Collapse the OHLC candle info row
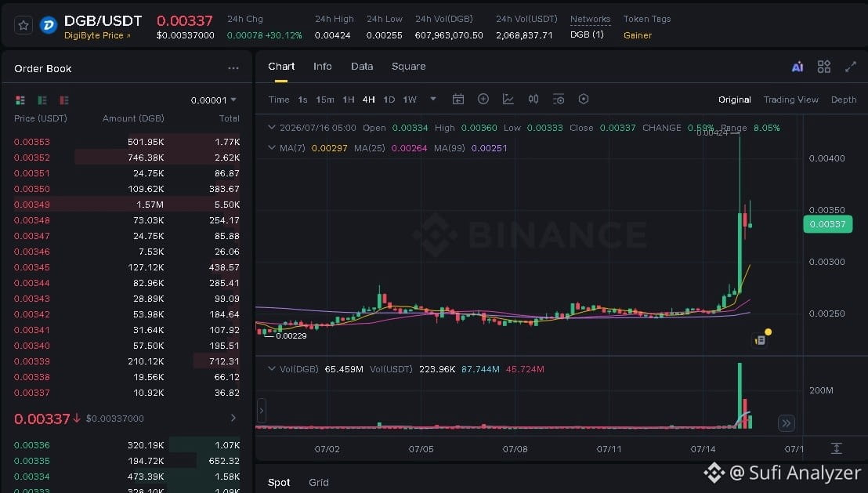Screen dimensions: 868x493 [271, 128]
